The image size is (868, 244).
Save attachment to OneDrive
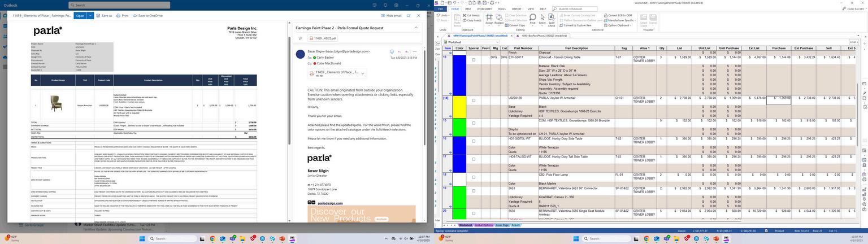148,16
